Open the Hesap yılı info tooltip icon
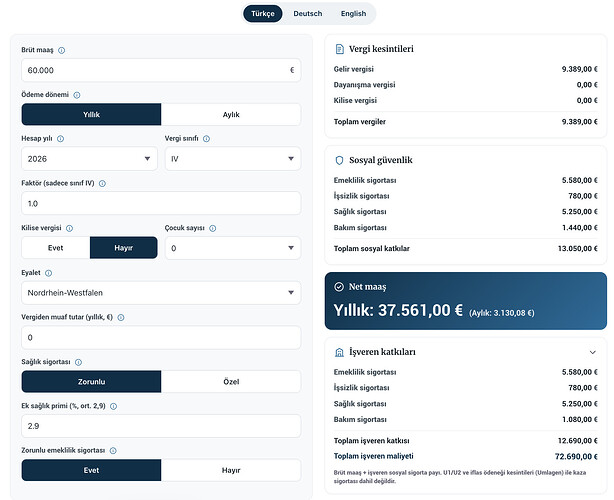The image size is (614, 500). click(60, 139)
